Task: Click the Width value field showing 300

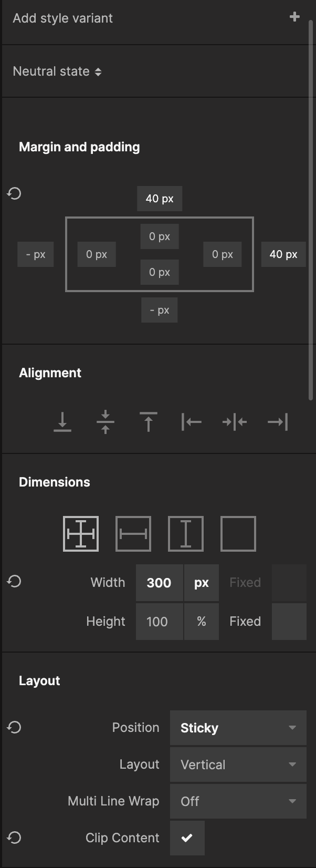Action: click(159, 583)
